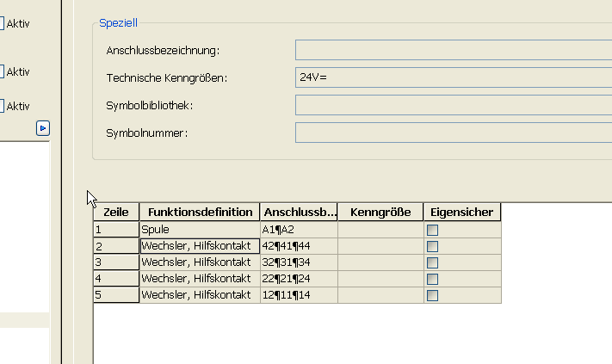
Task: Click the Symbolnummer input field
Action: tap(454, 133)
